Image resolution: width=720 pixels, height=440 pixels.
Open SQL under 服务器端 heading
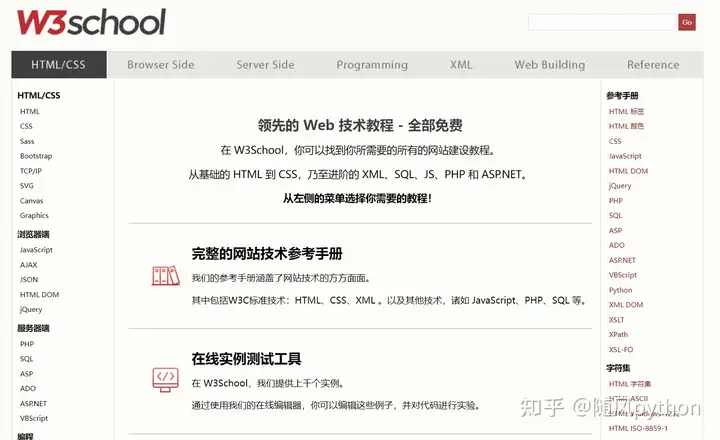point(27,359)
